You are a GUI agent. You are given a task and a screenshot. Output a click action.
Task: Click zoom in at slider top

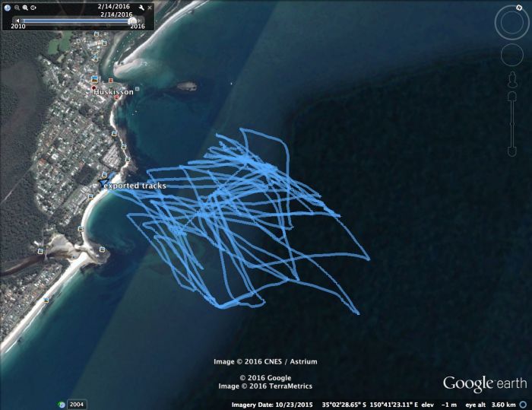point(512,96)
